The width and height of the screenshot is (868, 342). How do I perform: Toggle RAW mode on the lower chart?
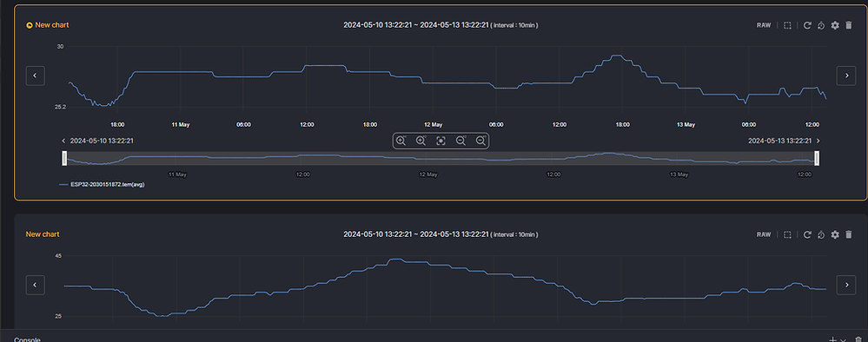point(764,234)
